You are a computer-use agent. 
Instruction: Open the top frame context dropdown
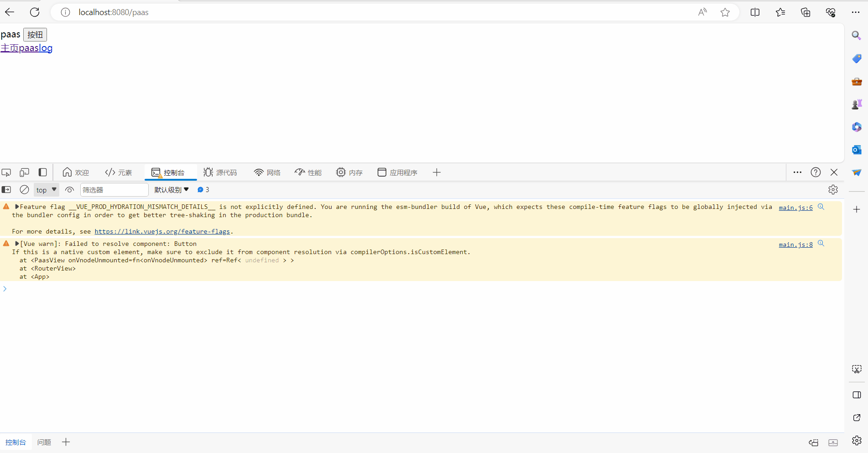[x=46, y=189]
